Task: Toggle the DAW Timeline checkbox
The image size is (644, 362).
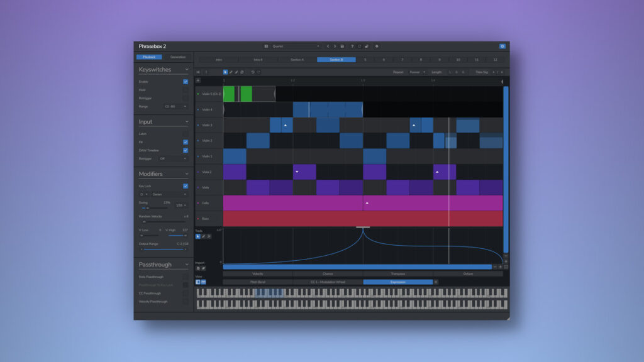Action: click(186, 151)
